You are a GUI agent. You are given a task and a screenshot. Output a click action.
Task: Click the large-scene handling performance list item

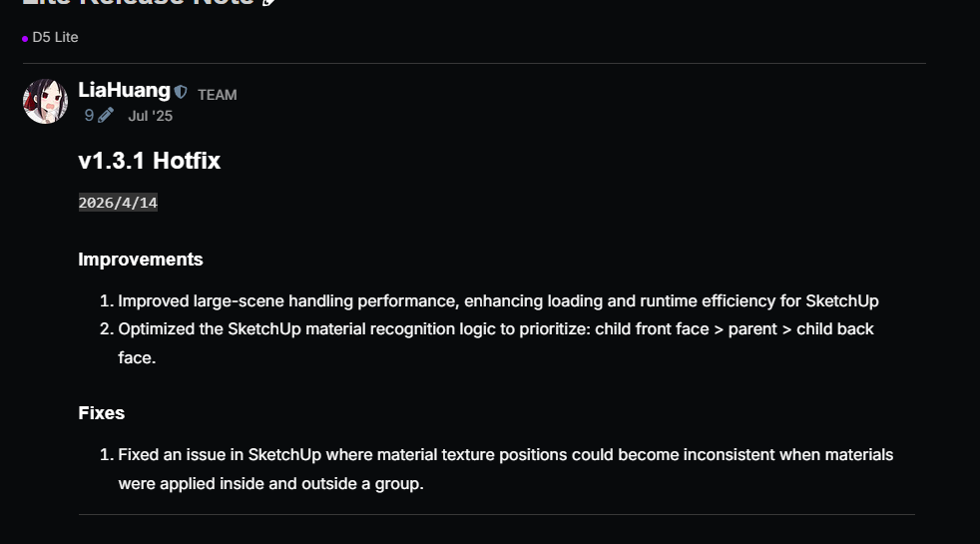coord(498,300)
